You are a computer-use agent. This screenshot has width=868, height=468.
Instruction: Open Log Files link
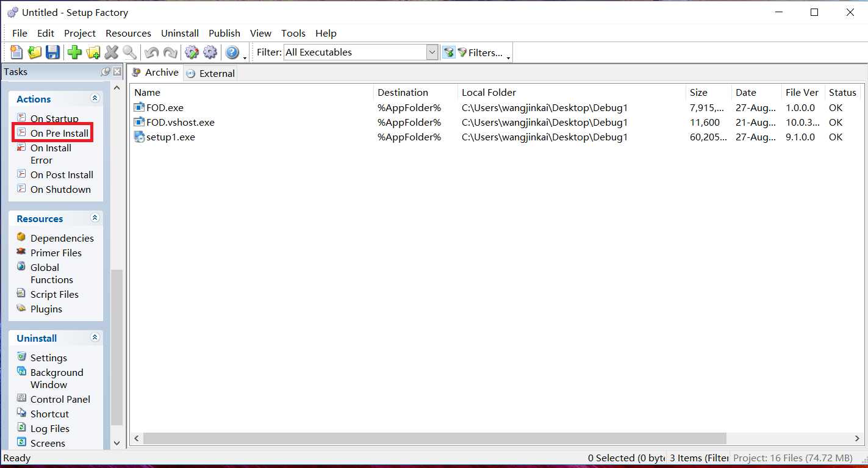click(50, 428)
